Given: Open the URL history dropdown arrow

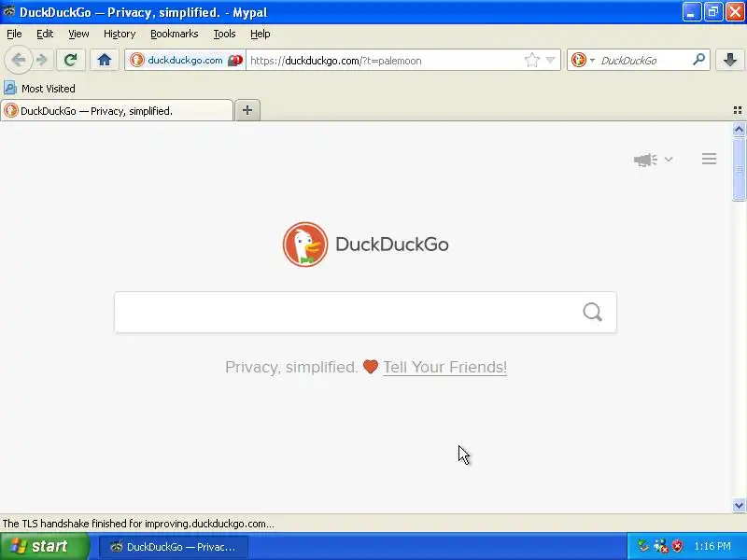Looking at the screenshot, I should [550, 60].
